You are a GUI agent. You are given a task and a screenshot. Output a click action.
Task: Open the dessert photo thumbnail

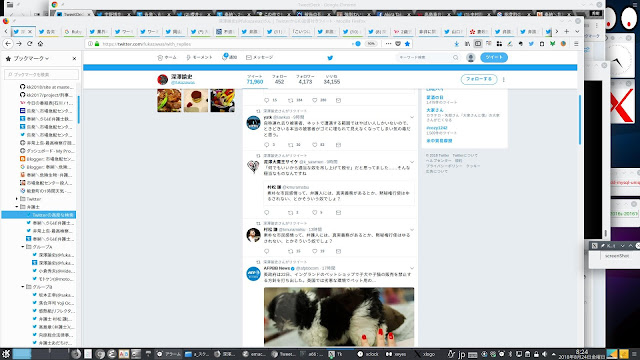click(196, 100)
